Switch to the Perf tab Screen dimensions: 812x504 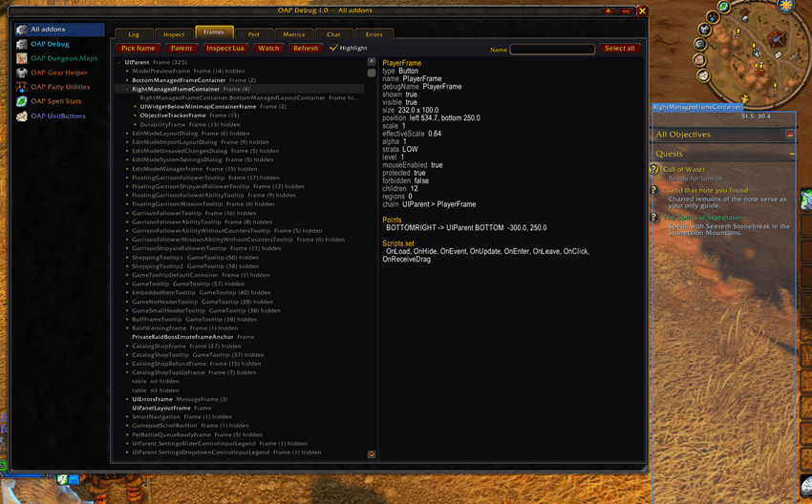click(x=254, y=34)
